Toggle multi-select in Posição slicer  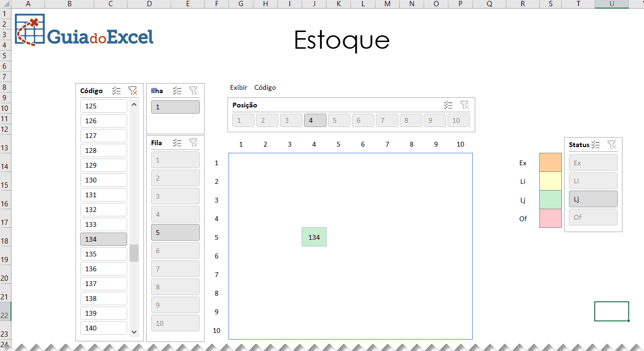coord(448,105)
